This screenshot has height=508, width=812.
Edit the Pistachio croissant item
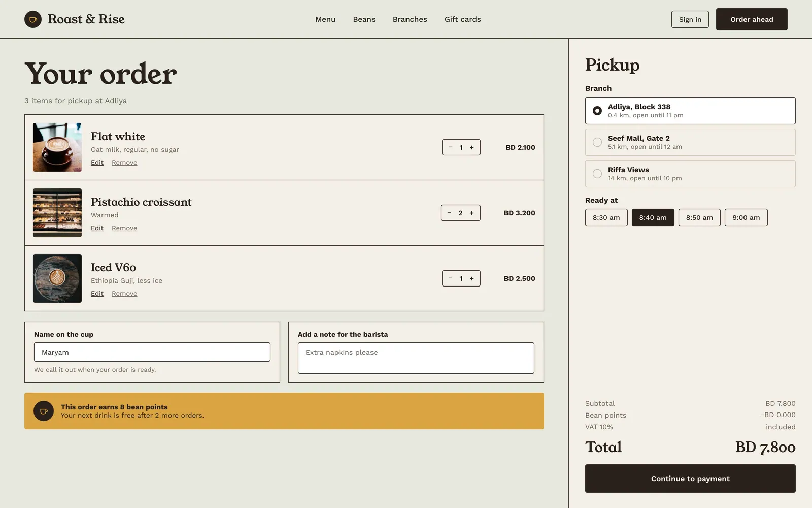(97, 228)
